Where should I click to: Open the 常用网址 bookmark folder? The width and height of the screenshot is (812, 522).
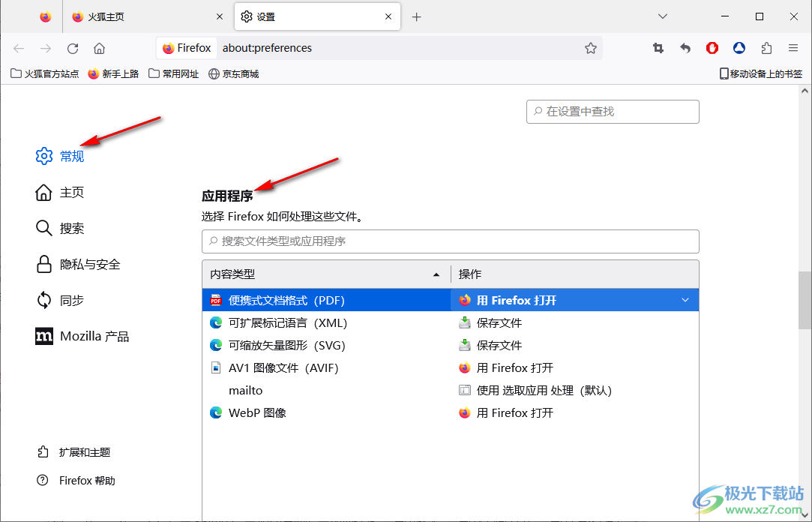[173, 74]
